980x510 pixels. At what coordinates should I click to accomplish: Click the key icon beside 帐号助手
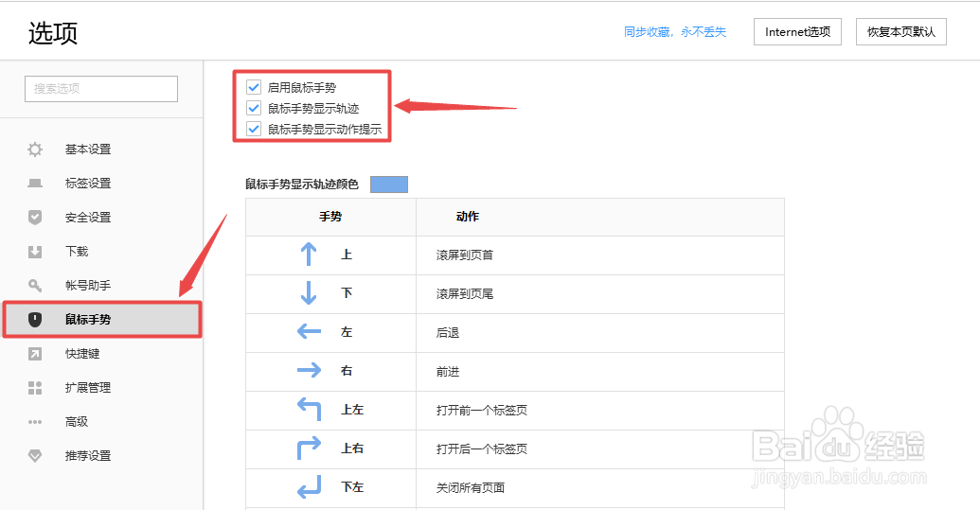pos(35,285)
